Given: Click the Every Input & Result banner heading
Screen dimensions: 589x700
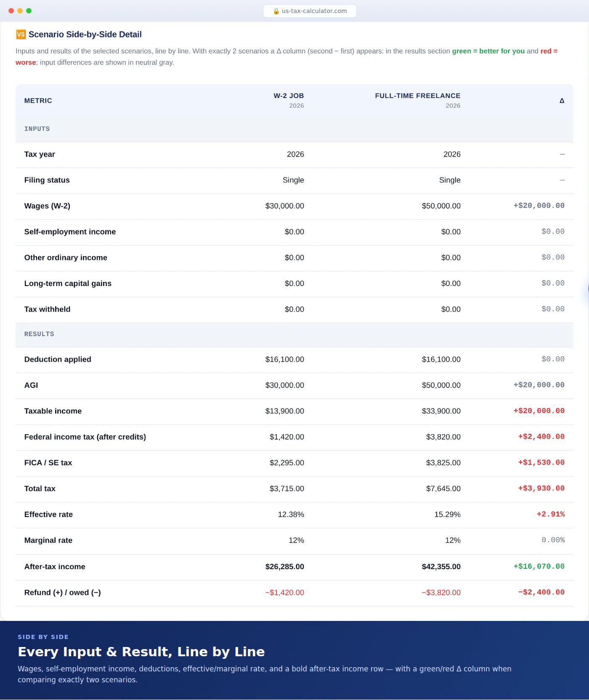Looking at the screenshot, I should [x=141, y=652].
